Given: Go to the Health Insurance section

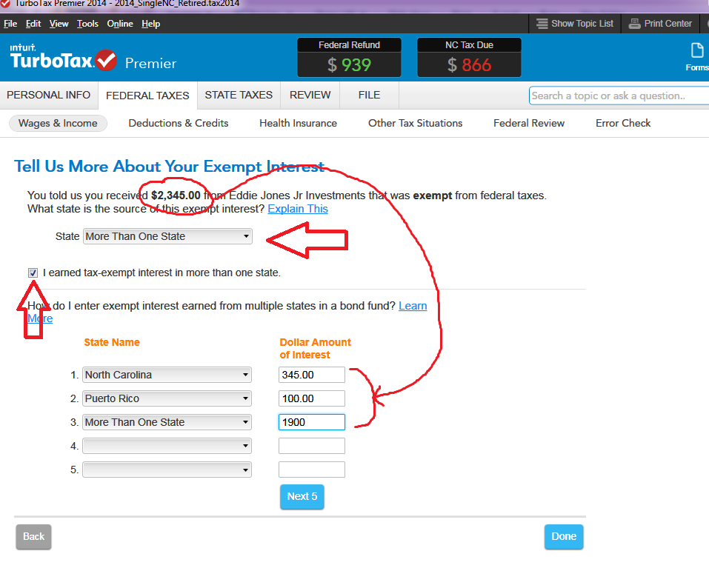Looking at the screenshot, I should 298,123.
